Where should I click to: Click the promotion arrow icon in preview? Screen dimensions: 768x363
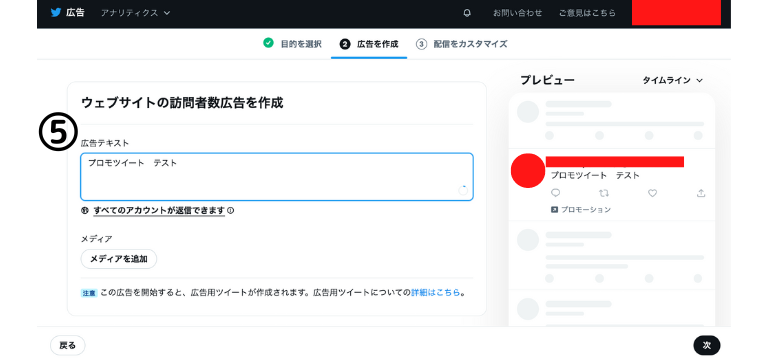pos(554,210)
